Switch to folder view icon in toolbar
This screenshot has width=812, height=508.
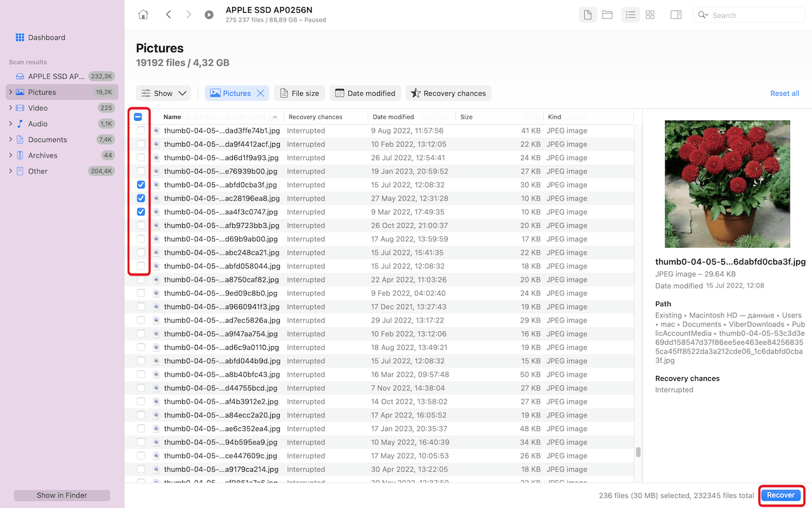coord(607,15)
